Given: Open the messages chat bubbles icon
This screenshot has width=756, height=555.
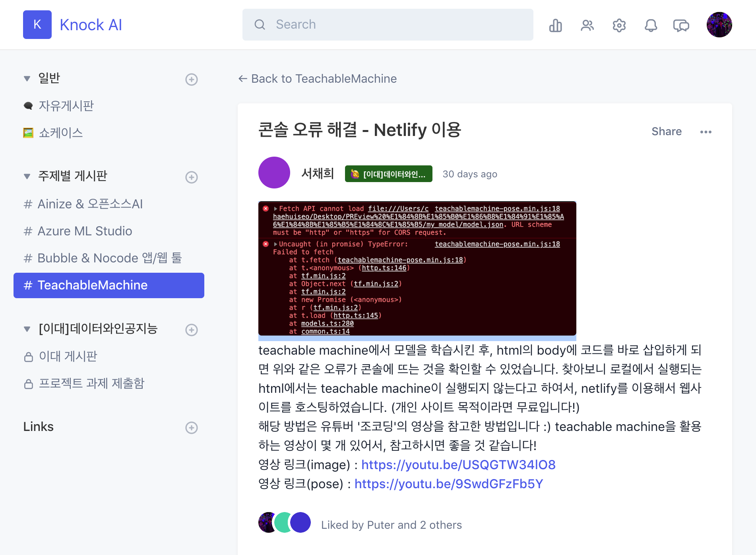Looking at the screenshot, I should point(681,25).
